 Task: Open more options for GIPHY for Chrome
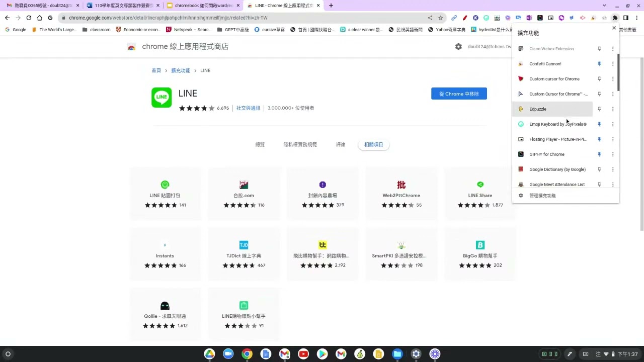tap(612, 154)
